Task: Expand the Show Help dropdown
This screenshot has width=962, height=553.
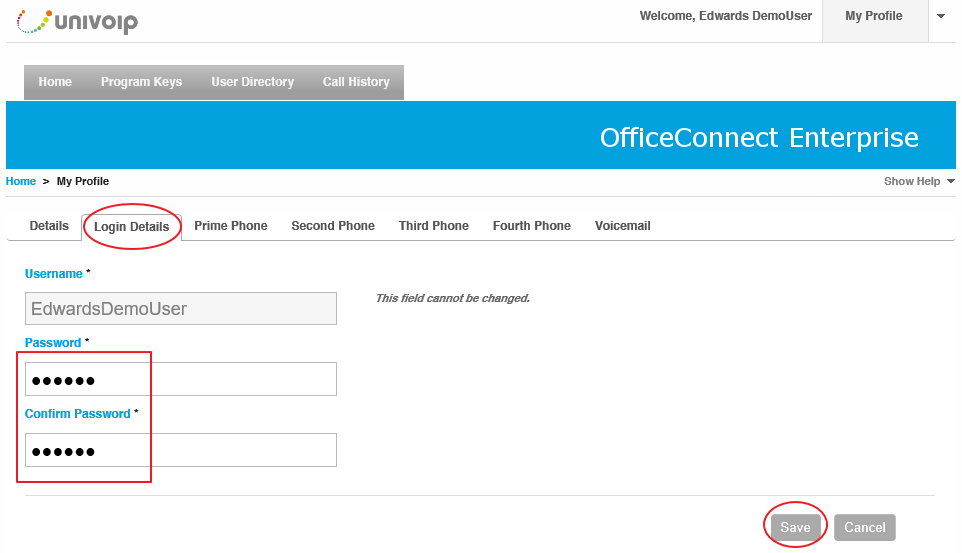Action: [919, 181]
